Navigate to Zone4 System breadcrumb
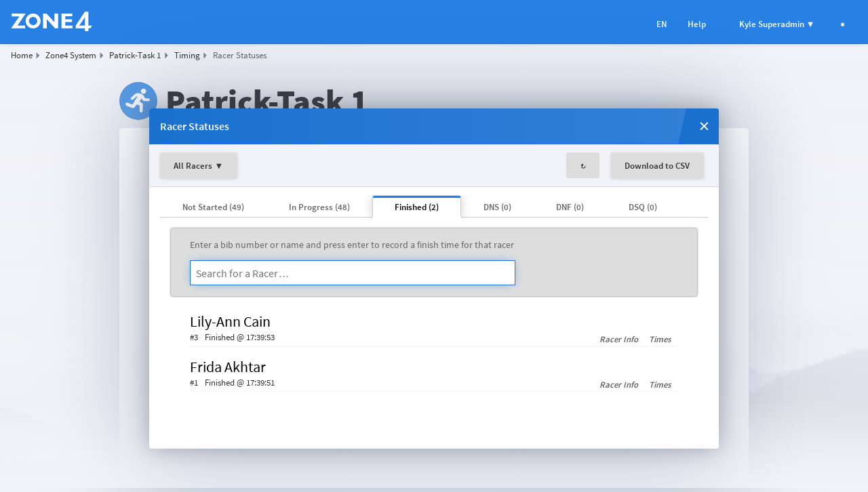The width and height of the screenshot is (868, 492). coord(71,56)
